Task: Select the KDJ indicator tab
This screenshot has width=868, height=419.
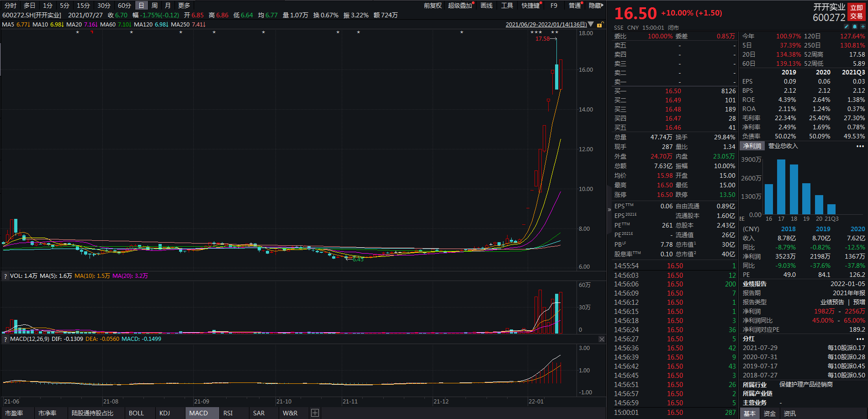Action: [x=164, y=413]
